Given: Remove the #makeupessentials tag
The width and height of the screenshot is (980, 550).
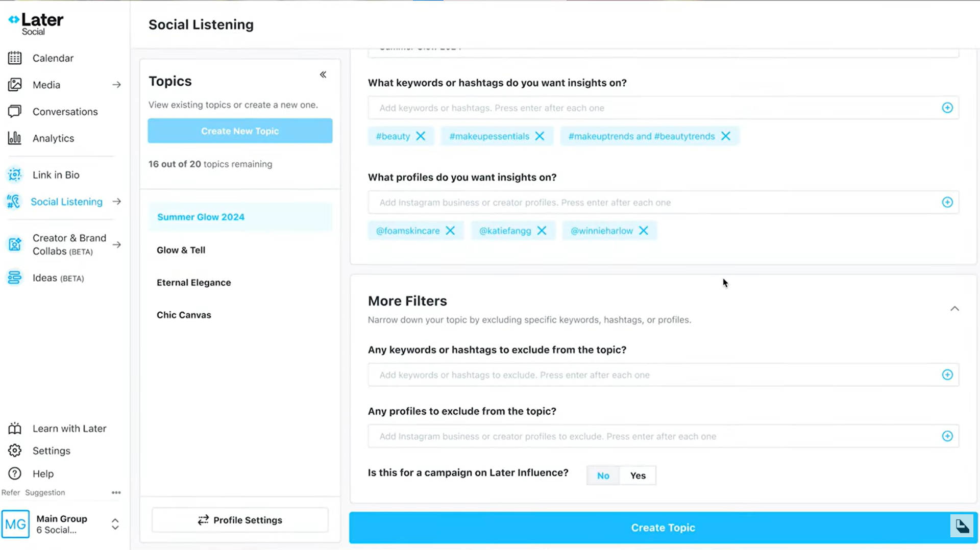Looking at the screenshot, I should 540,136.
